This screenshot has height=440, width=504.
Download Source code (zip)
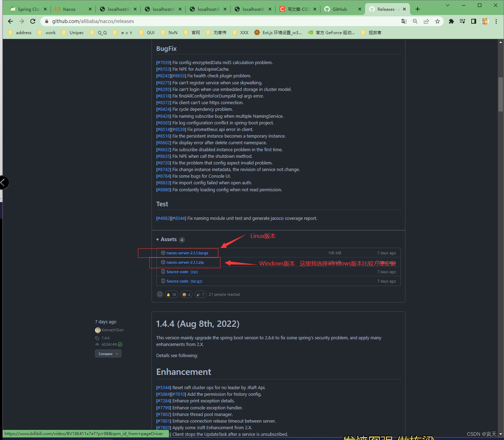182,272
